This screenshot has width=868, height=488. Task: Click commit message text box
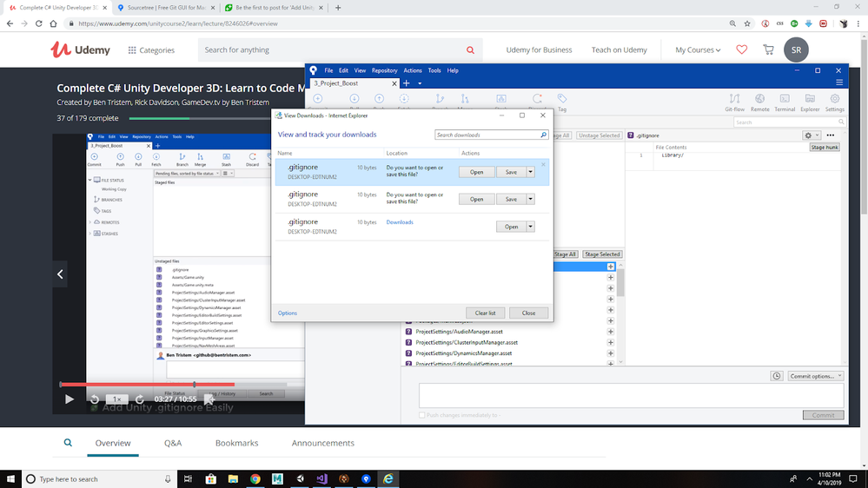(x=631, y=396)
